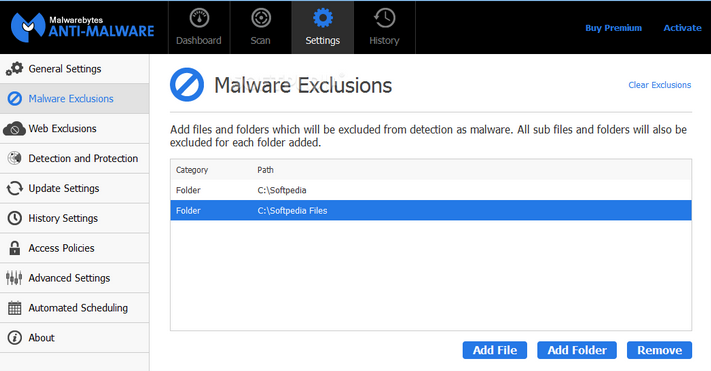
Task: Click the large Malware Exclusions header icon
Action: point(187,85)
